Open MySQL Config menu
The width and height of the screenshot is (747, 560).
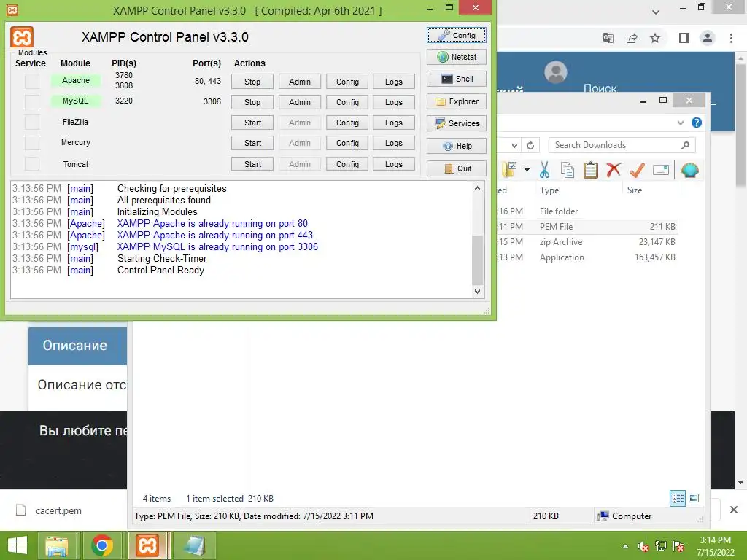pyautogui.click(x=347, y=102)
